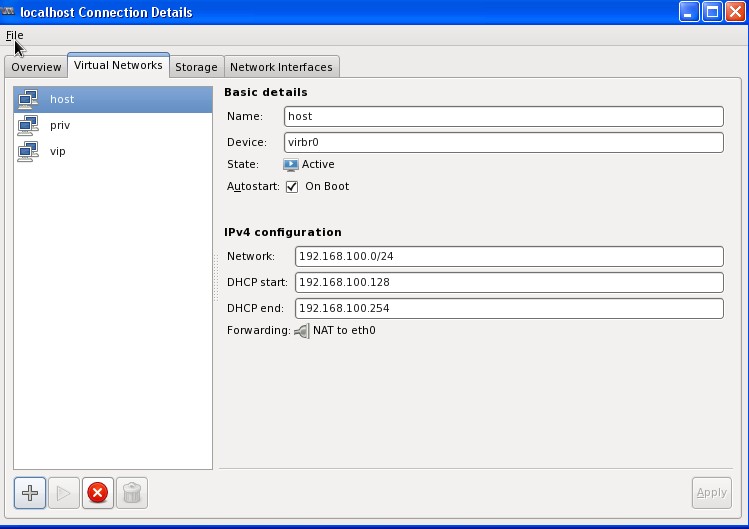Open the Network Interfaces tab

[x=281, y=67]
